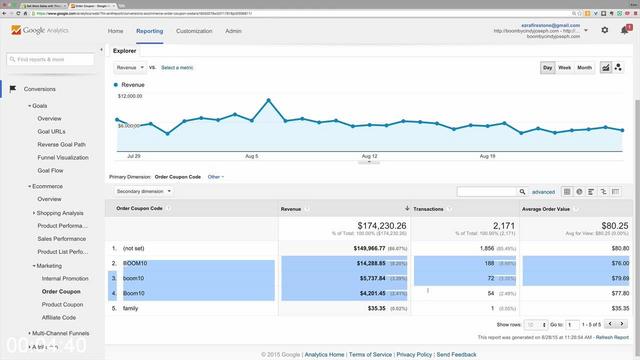The image size is (640, 360).
Task: Click help icon beside Average Order Value
Action: tap(576, 209)
